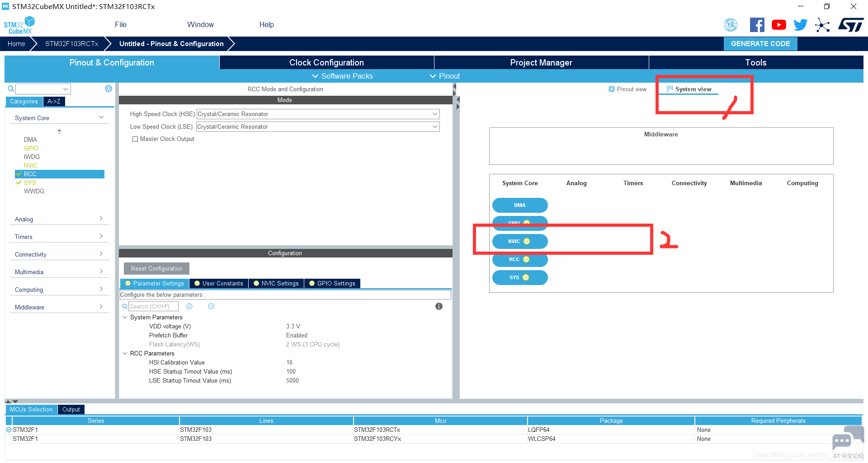The height and width of the screenshot is (463, 868).
Task: Click the ST logo icon
Action: pos(851,25)
